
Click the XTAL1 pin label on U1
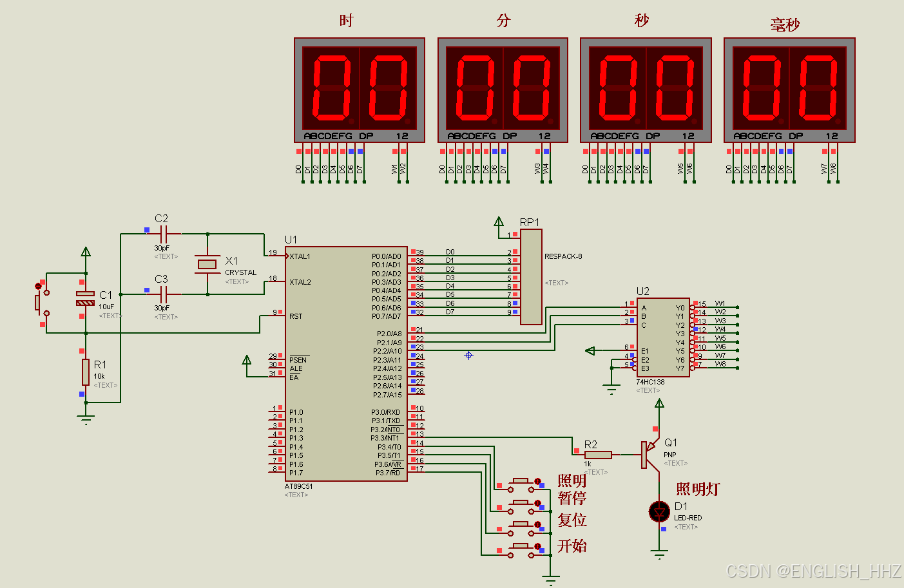pos(300,256)
